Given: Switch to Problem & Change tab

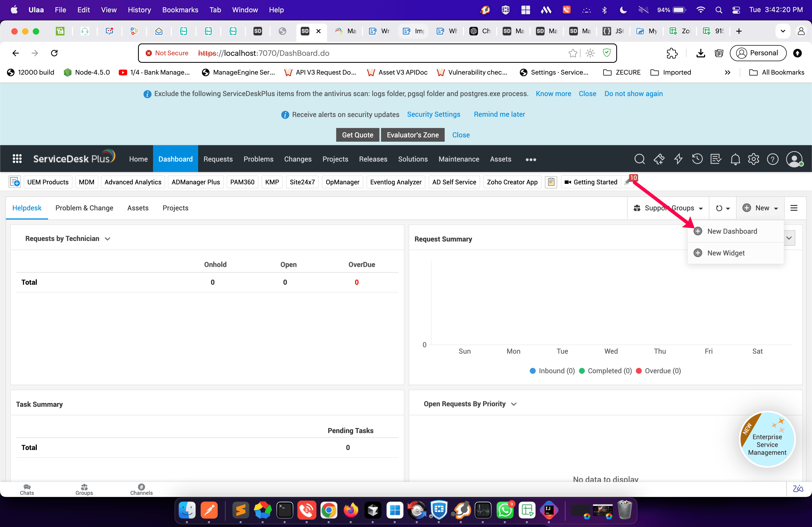Looking at the screenshot, I should coord(84,208).
